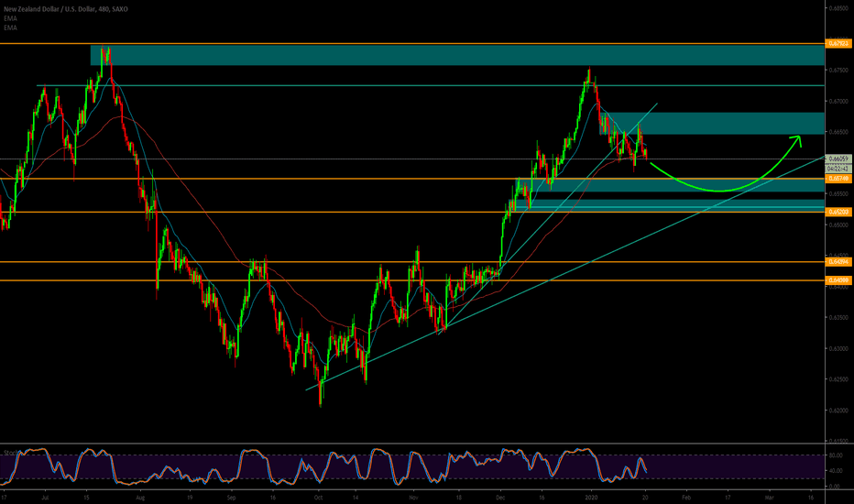Select the green curved arrow drawing's arrowhead
854x504 pixels.
point(796,138)
